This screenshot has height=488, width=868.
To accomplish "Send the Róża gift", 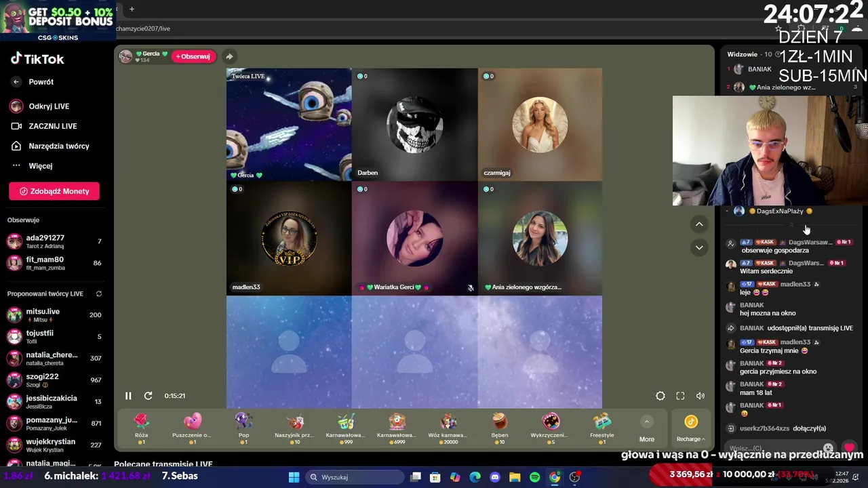I will 141,428.
